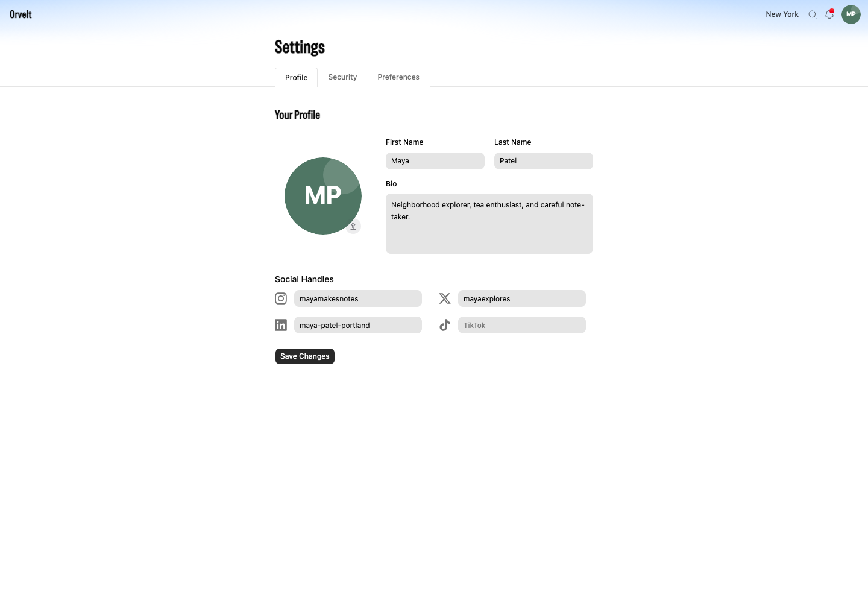Go to the Orvelt home logo
Viewport: 868px width, 603px height.
tap(20, 14)
